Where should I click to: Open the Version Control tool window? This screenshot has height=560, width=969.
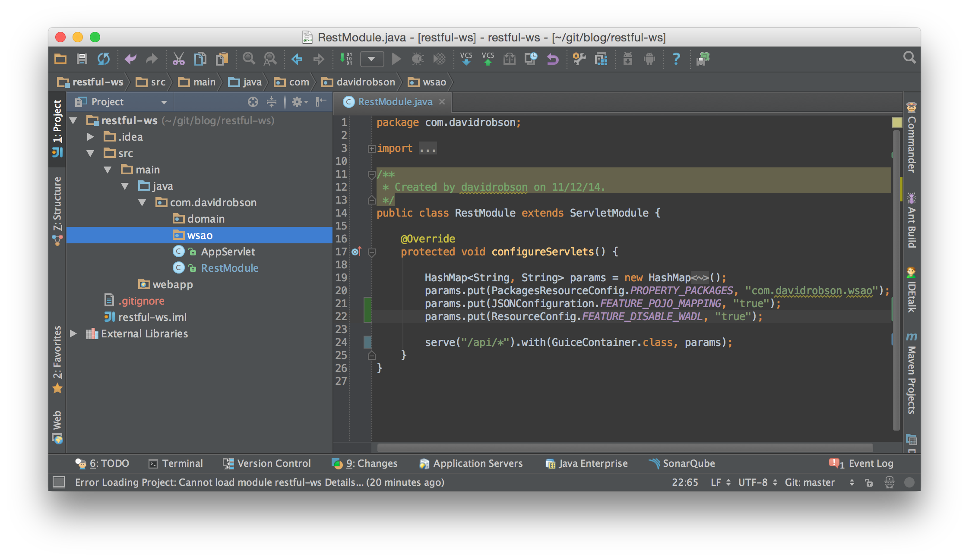pyautogui.click(x=266, y=463)
